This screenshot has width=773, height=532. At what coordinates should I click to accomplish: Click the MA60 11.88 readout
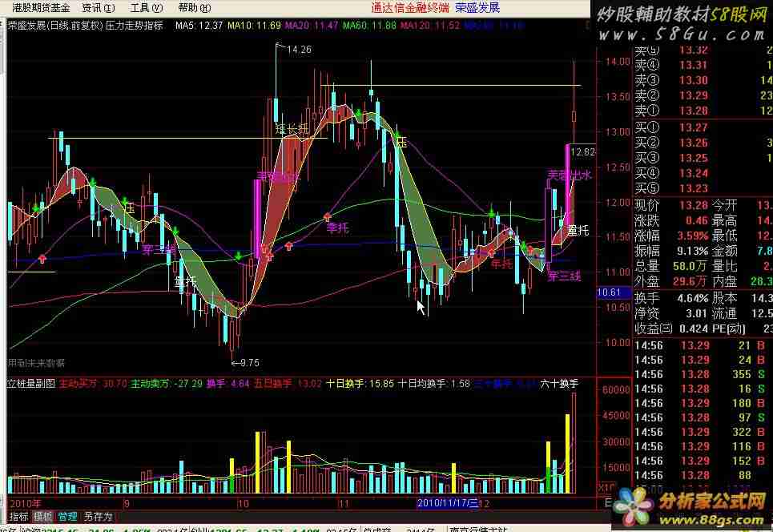pyautogui.click(x=370, y=26)
